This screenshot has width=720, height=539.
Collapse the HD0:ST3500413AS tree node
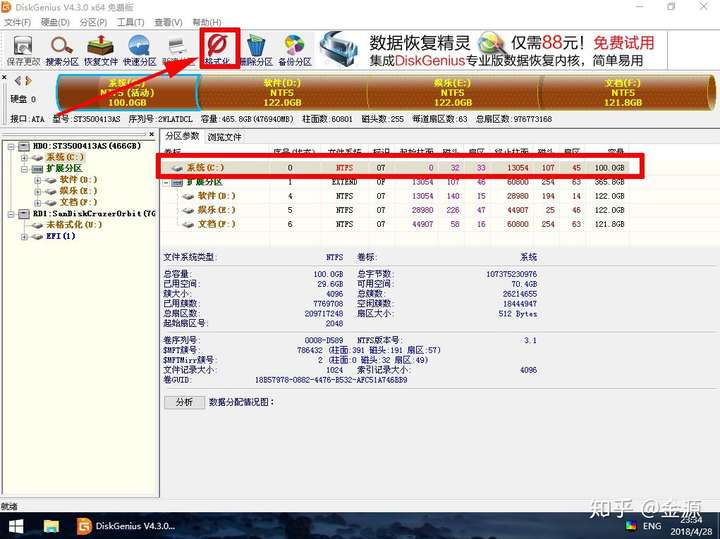coord(11,146)
